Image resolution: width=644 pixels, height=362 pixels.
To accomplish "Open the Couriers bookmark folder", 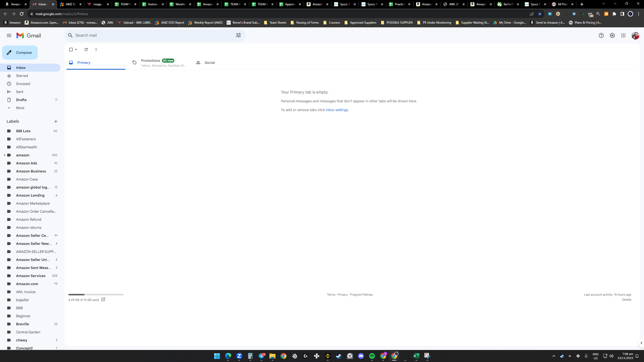I will (332, 23).
